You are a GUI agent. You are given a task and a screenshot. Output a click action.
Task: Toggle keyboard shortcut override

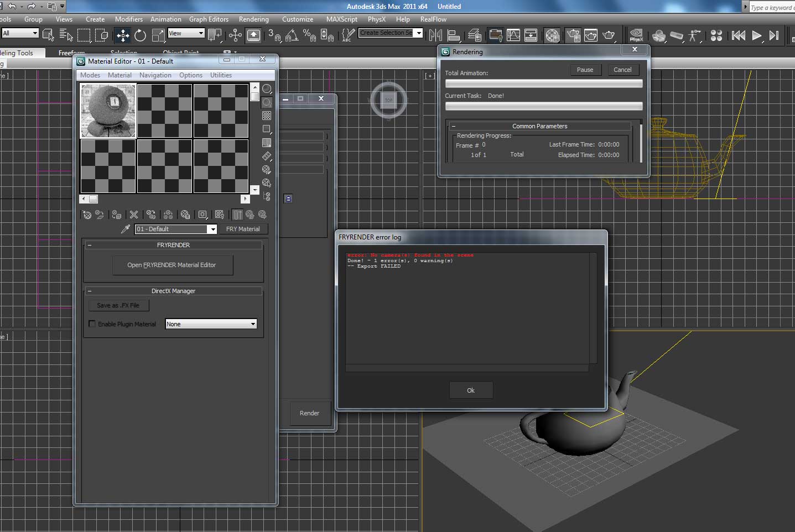(253, 35)
